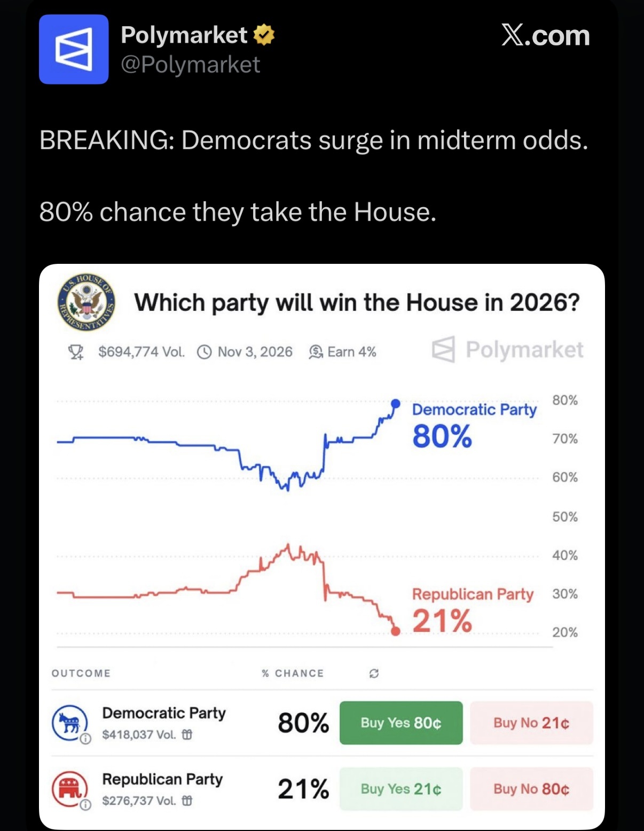Click the gift icon beside $276,737 Vol.
Screen dimensions: 644x831
tap(187, 801)
